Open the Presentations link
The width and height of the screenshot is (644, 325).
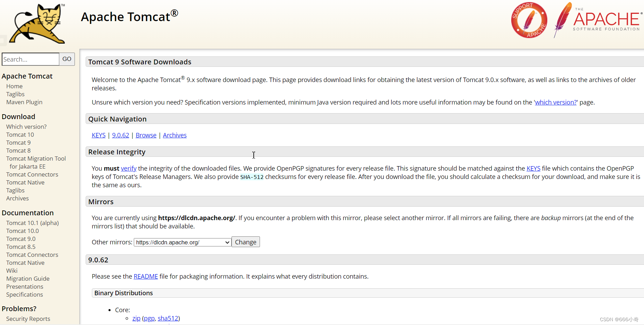click(25, 287)
